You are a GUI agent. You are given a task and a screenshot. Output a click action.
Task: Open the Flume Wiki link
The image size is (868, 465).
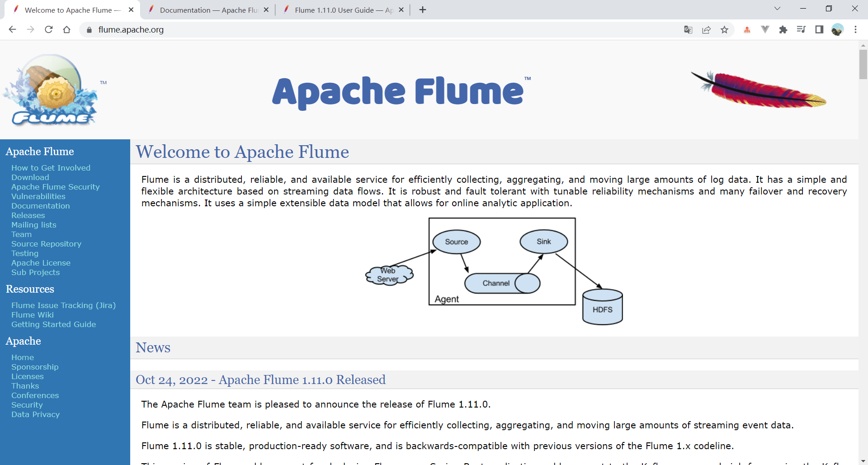(32, 315)
